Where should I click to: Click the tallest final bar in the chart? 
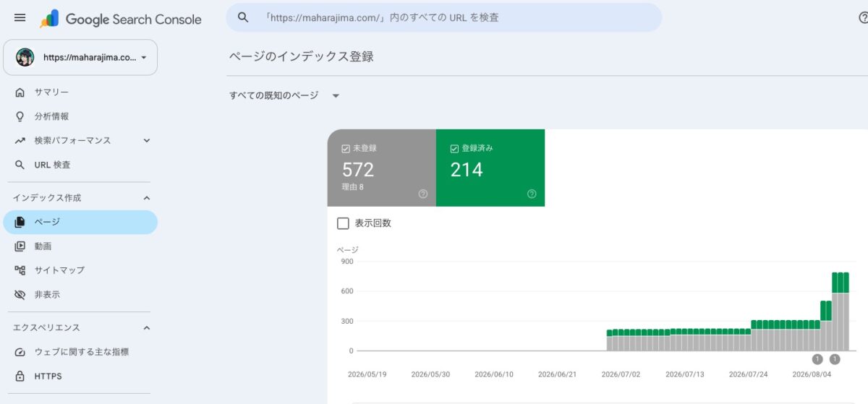pos(846,311)
